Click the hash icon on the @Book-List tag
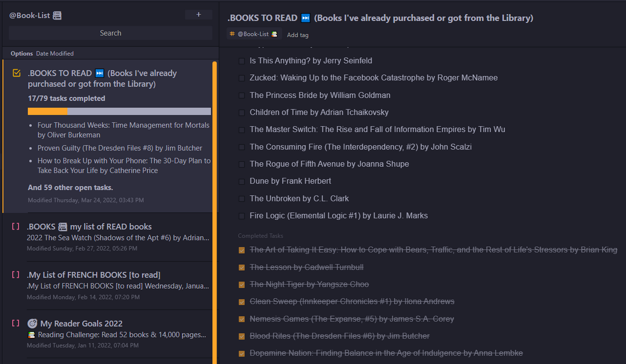Image resolution: width=626 pixels, height=364 pixels. click(x=232, y=34)
